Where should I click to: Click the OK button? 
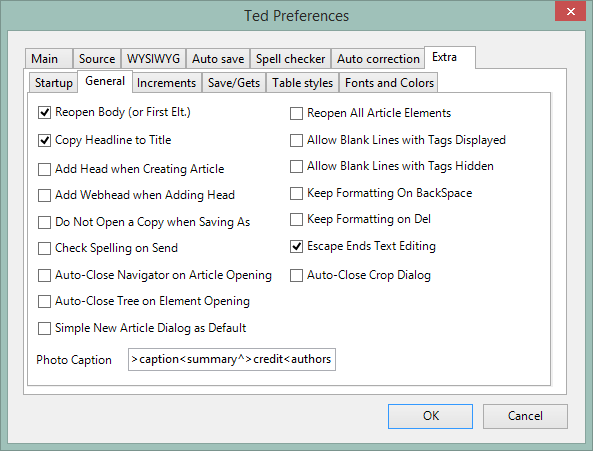pos(430,416)
